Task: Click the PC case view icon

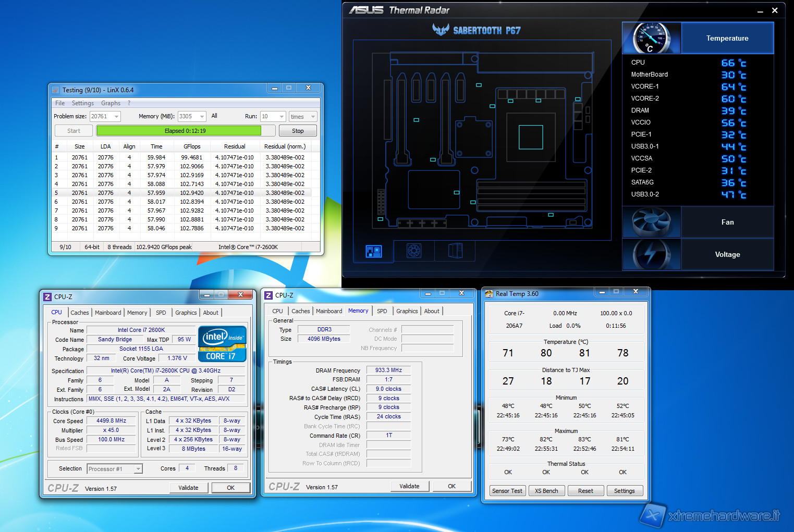Action: tap(455, 251)
